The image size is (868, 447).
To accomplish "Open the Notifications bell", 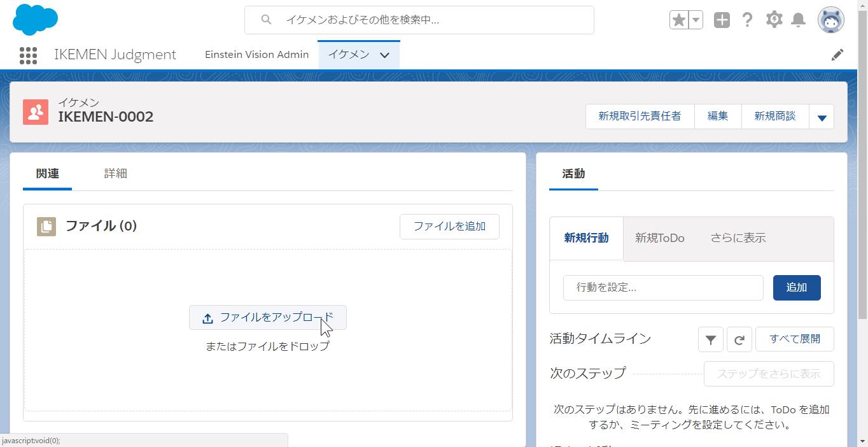I will tap(798, 20).
